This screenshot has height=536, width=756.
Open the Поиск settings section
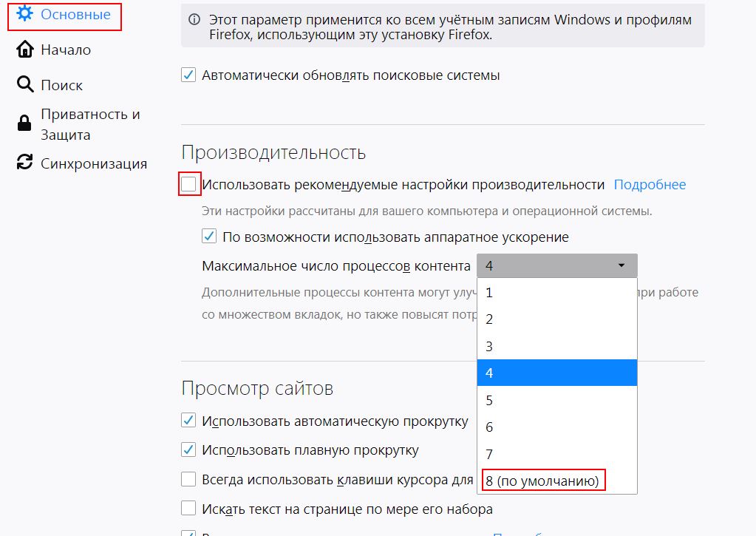point(62,85)
